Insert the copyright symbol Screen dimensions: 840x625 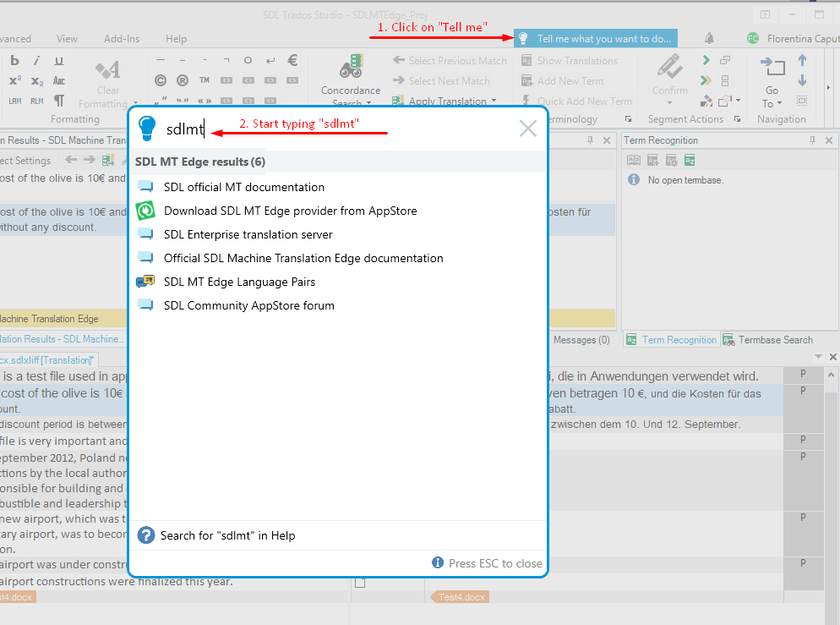click(x=161, y=80)
